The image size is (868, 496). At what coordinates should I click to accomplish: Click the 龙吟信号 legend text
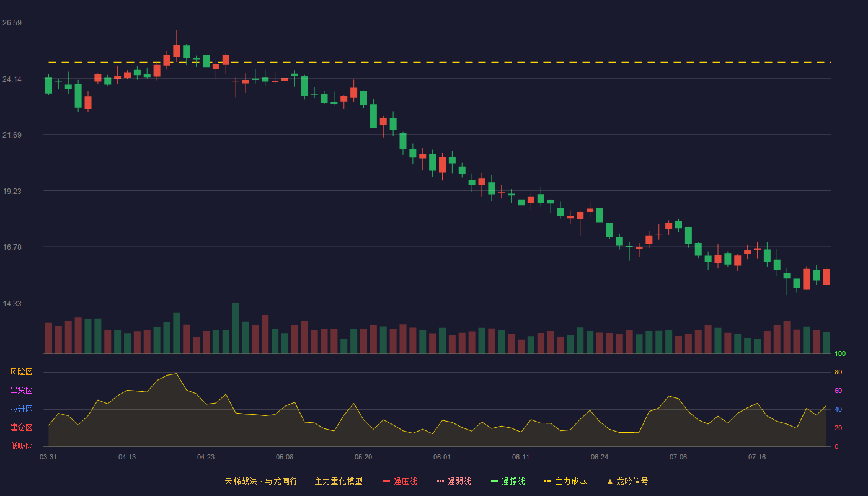click(632, 481)
